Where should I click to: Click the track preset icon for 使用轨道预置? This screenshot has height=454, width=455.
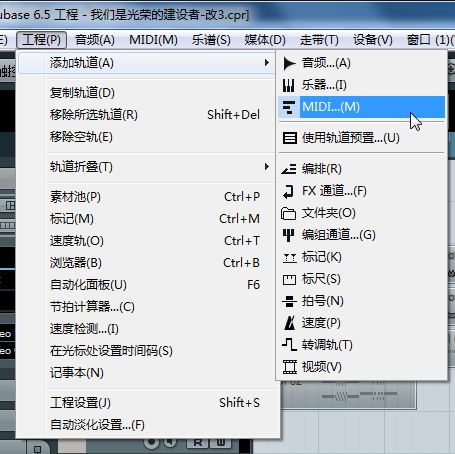[290, 138]
